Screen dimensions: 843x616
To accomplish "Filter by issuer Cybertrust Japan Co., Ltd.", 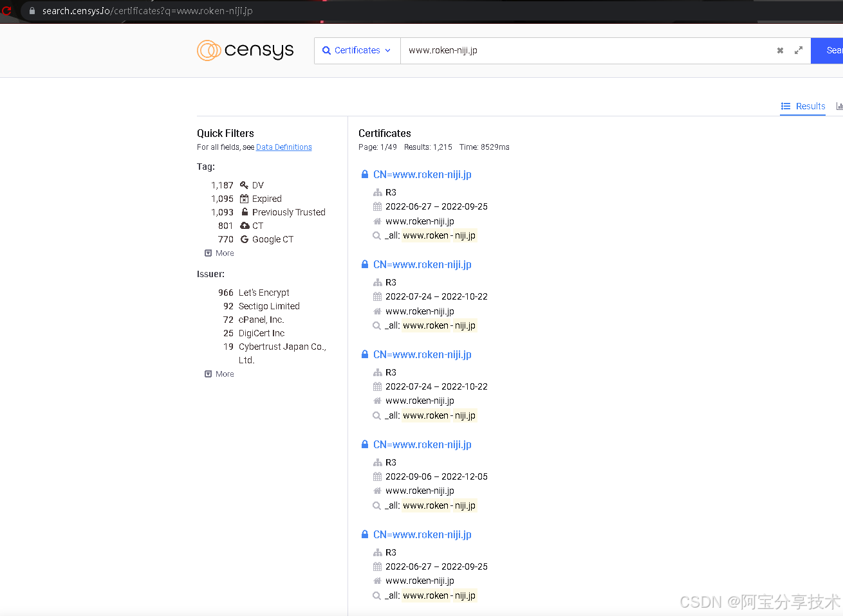I will [x=283, y=353].
